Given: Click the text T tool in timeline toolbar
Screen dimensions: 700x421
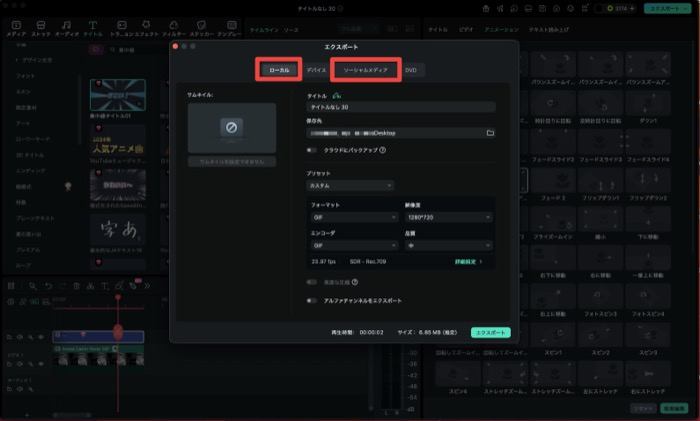Looking at the screenshot, I should [x=104, y=286].
